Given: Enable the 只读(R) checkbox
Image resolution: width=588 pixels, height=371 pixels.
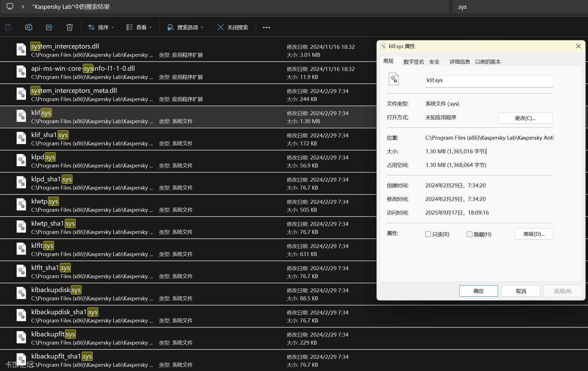Looking at the screenshot, I should (x=428, y=234).
